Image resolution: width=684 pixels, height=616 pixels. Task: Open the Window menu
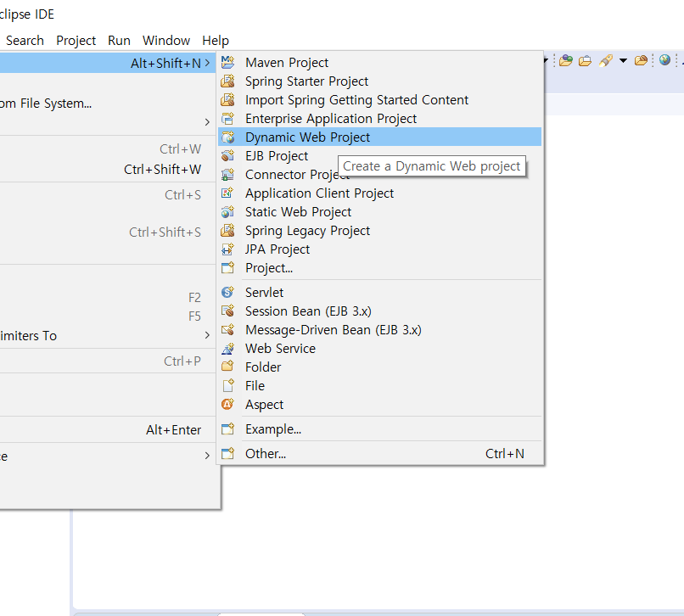pyautogui.click(x=166, y=41)
